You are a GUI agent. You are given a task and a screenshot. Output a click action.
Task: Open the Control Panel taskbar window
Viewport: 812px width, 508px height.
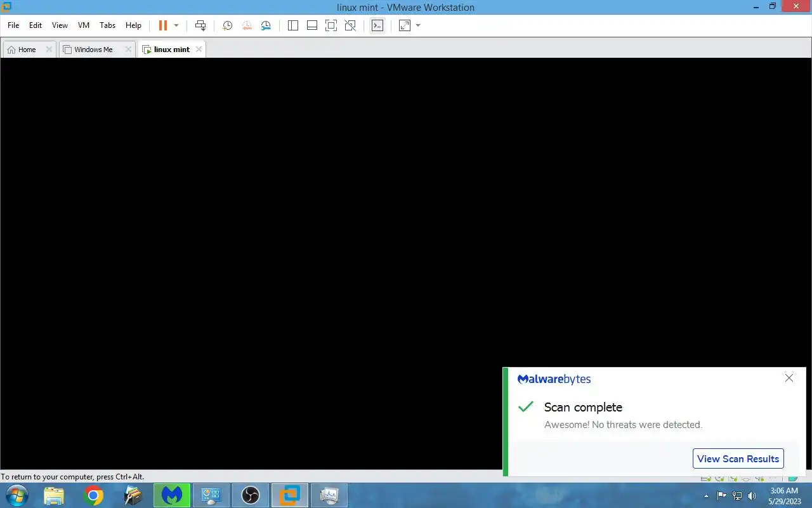211,495
